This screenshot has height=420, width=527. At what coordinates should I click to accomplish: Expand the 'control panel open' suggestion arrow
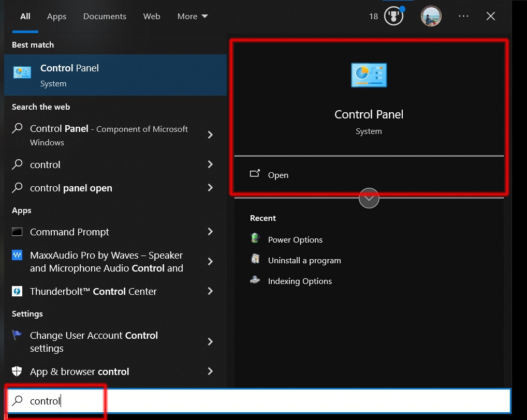(210, 187)
